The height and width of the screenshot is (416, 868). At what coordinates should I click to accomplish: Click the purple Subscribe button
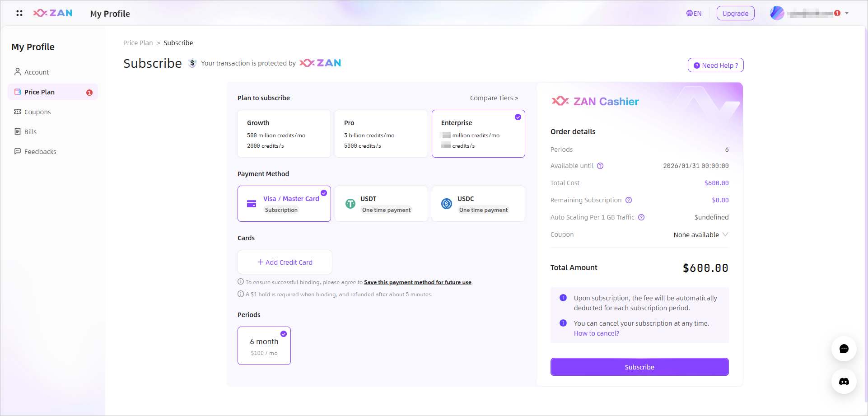pos(639,367)
